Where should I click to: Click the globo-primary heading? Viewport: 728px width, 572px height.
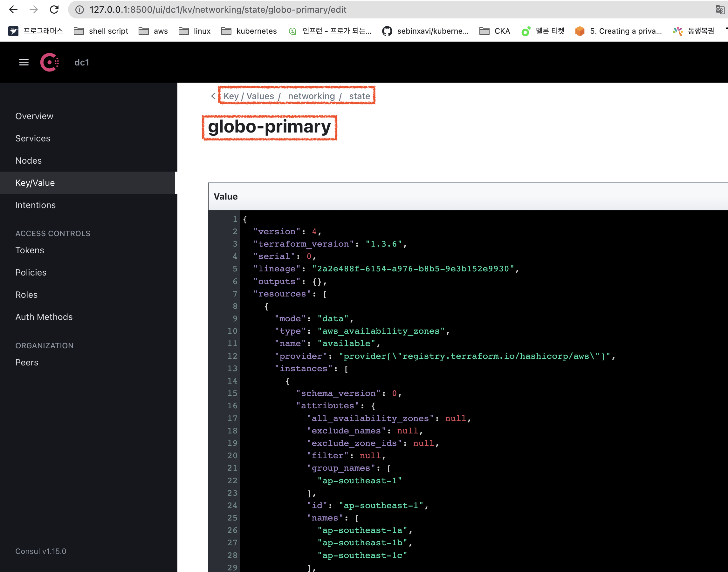coord(269,127)
